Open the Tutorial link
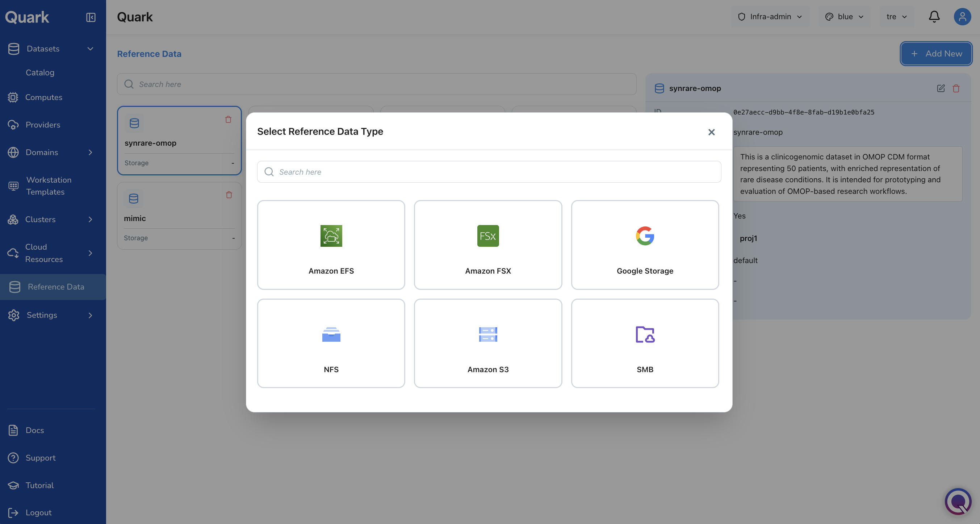Viewport: 980px width, 524px height. pyautogui.click(x=39, y=485)
